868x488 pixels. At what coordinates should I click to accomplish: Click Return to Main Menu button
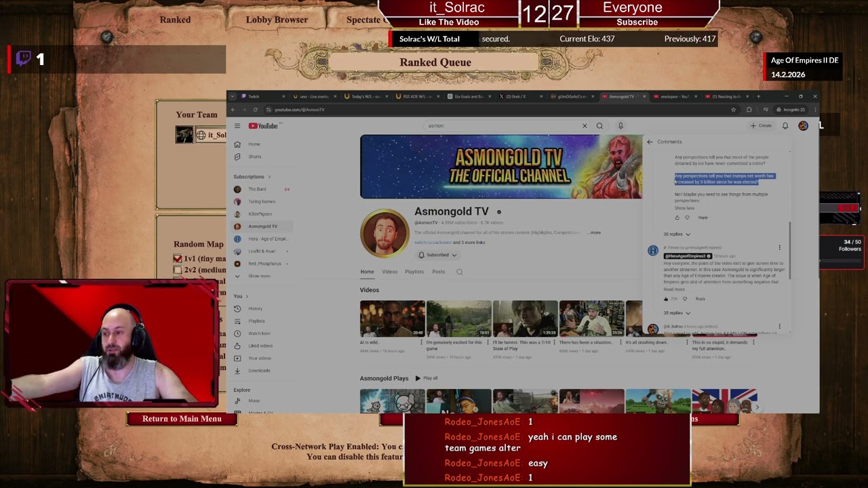[182, 419]
